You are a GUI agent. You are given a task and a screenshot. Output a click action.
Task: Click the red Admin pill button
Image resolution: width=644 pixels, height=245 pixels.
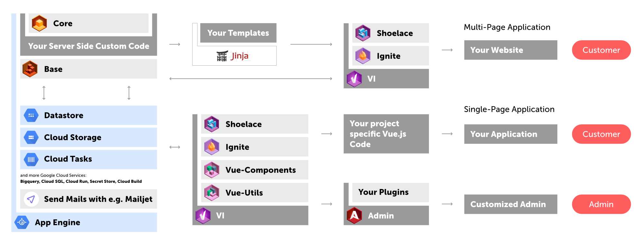click(601, 204)
